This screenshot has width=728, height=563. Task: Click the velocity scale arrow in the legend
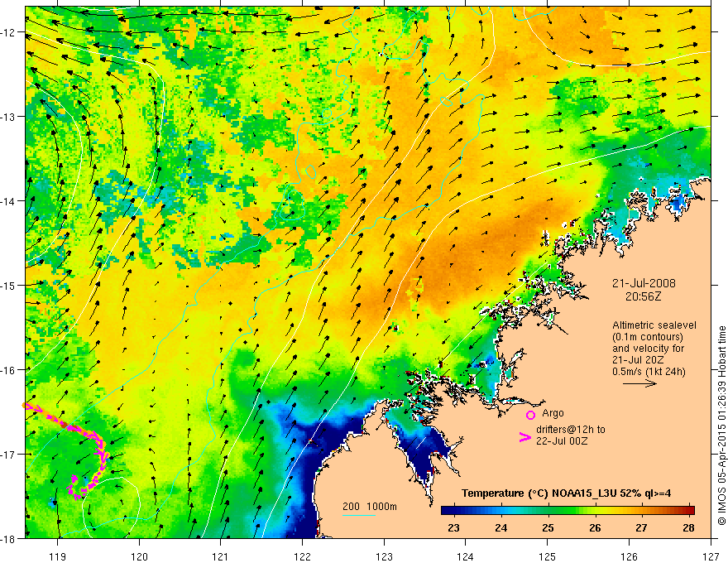(x=639, y=383)
